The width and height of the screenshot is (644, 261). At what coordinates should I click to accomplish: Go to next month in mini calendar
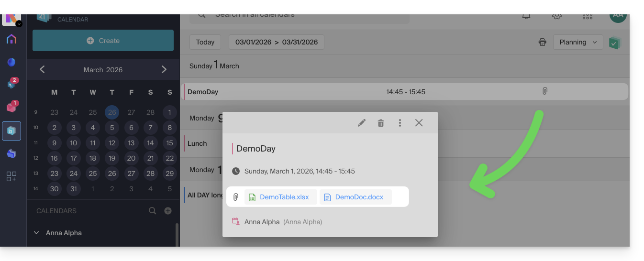pos(164,70)
